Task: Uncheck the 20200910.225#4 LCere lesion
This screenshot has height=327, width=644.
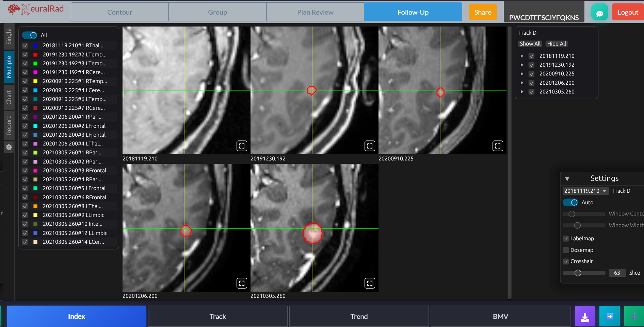Action: pos(25,90)
